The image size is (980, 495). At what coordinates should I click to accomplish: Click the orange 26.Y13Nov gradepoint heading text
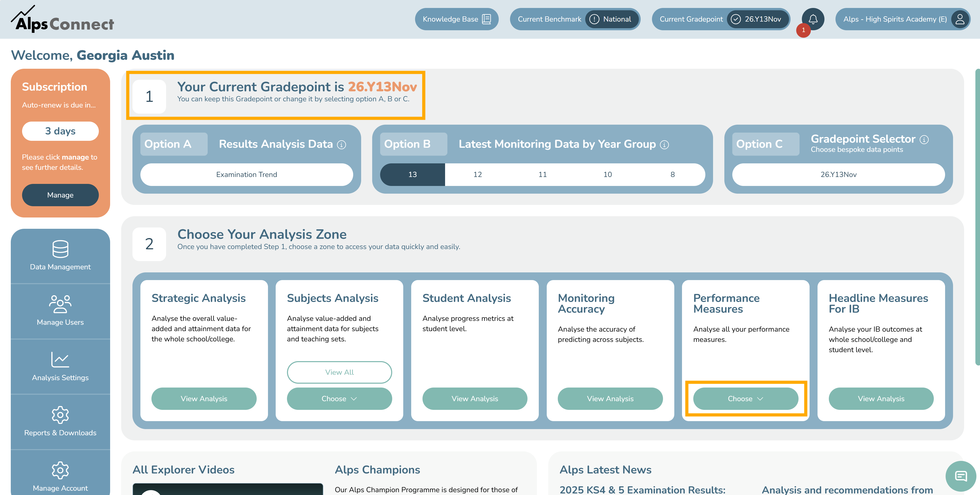point(382,87)
